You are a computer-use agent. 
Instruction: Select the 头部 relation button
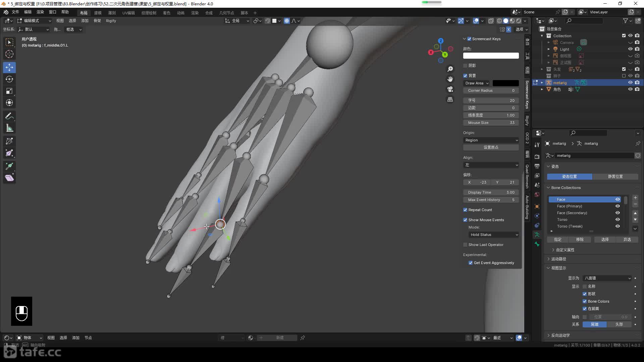[619, 324]
